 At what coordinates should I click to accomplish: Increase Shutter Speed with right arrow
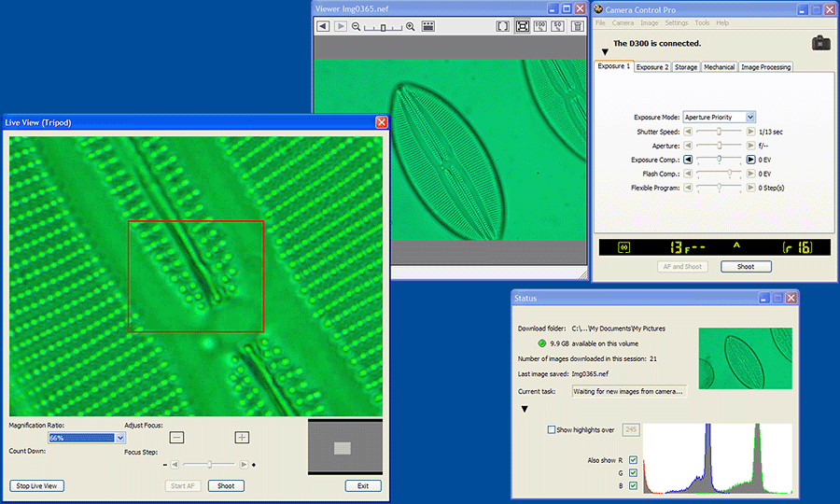[x=750, y=132]
